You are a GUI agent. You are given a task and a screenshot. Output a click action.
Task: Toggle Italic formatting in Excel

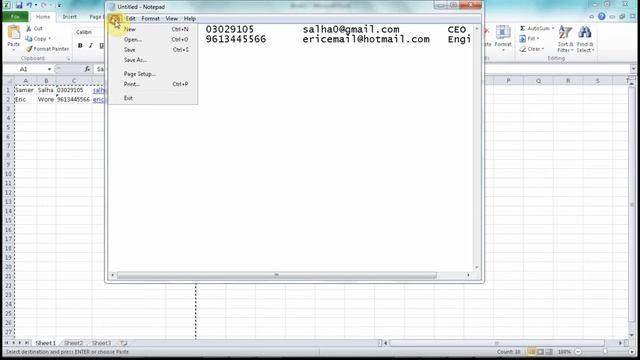pos(91,46)
